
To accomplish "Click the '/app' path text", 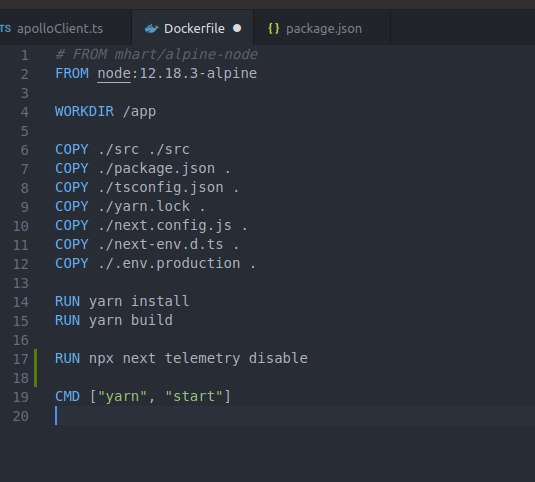I will 139,112.
